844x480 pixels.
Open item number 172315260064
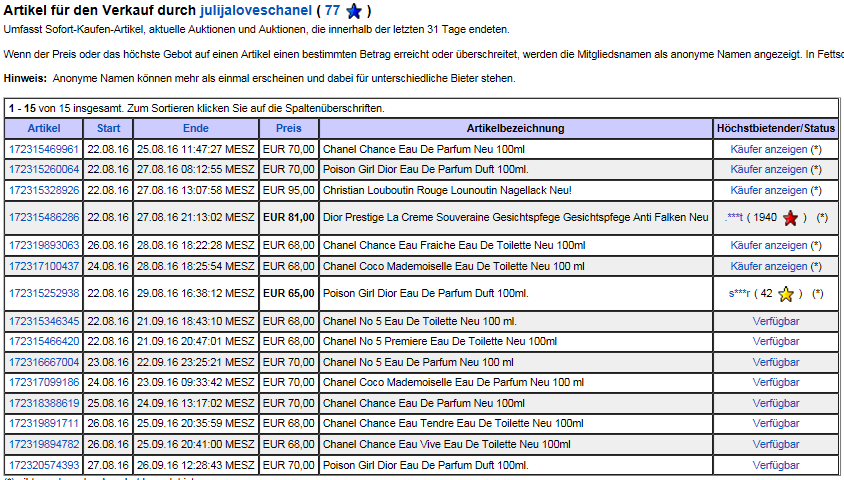[x=44, y=169]
